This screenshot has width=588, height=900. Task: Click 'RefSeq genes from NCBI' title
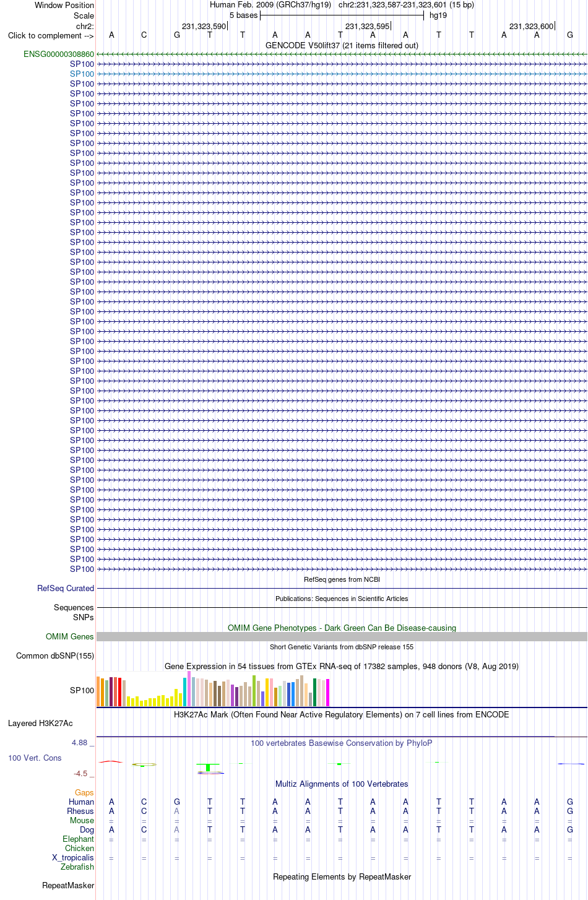[342, 580]
